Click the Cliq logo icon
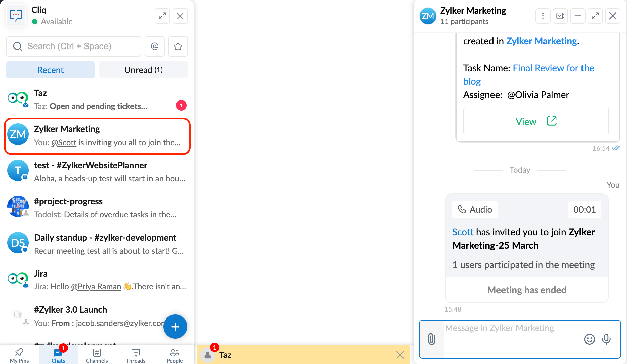This screenshot has width=627, height=364. coord(16,15)
